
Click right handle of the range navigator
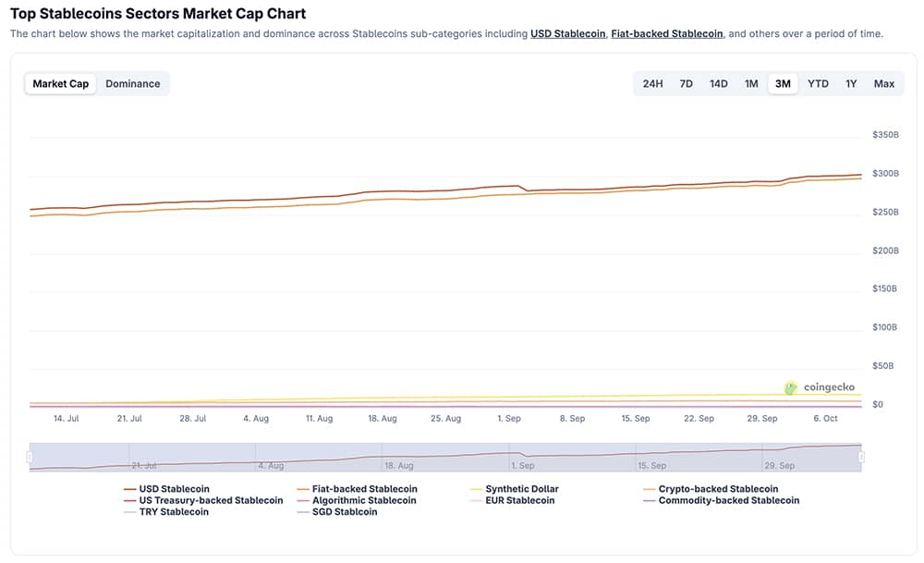pos(861,457)
